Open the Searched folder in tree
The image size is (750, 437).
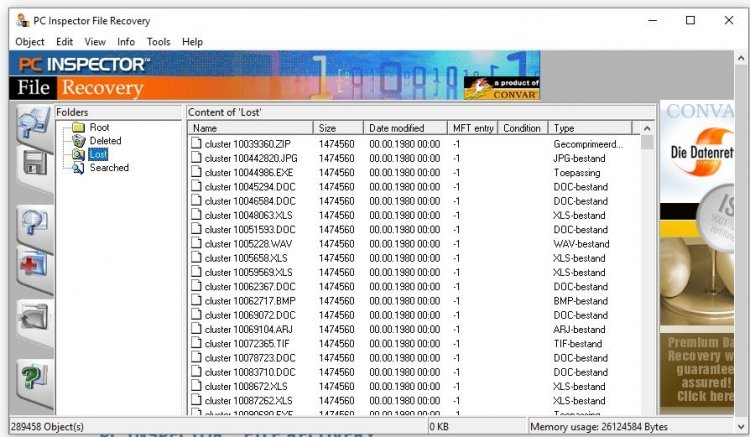coord(108,168)
